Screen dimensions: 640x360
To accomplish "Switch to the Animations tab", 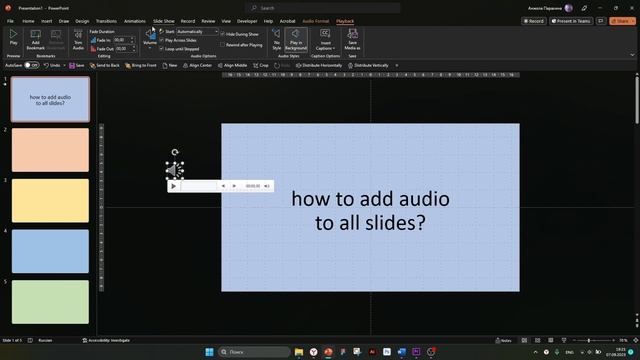I will point(135,21).
